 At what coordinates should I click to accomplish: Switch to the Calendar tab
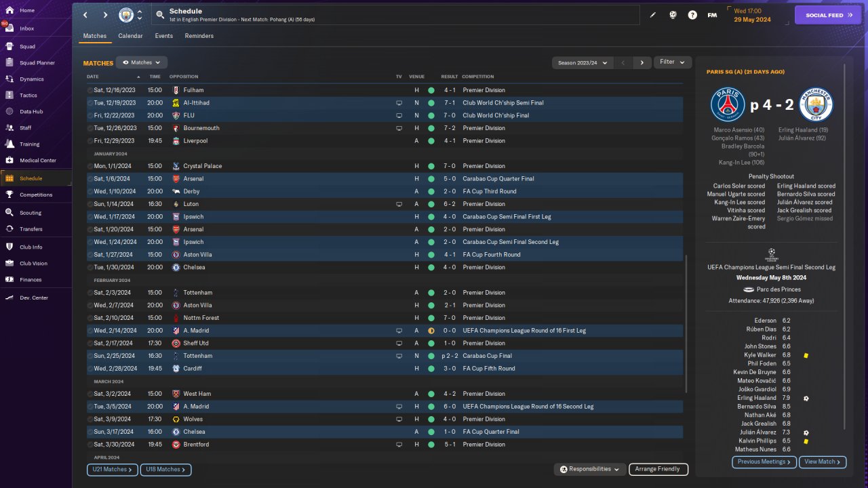coord(130,36)
